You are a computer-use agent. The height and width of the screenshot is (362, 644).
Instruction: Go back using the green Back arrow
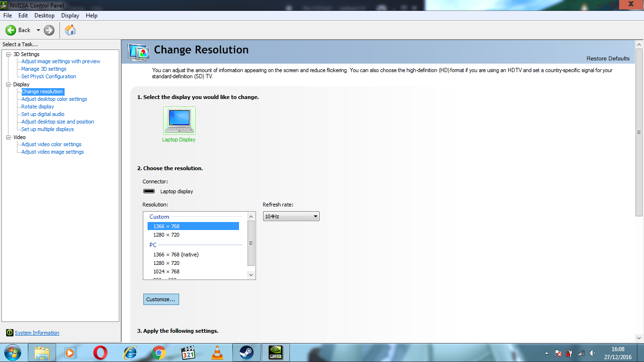pyautogui.click(x=11, y=30)
